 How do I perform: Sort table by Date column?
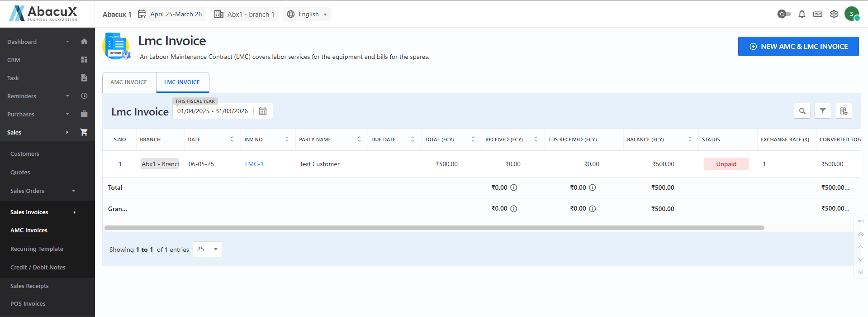tap(232, 139)
